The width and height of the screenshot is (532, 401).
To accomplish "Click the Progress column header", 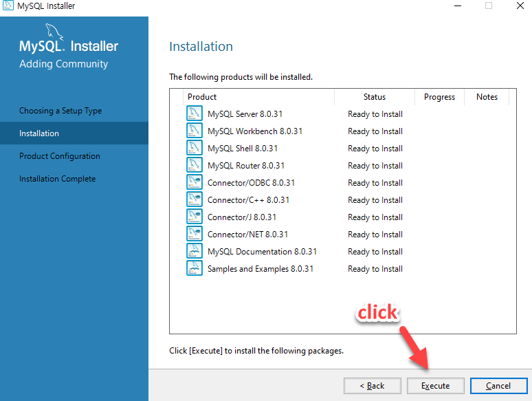I will coord(439,97).
